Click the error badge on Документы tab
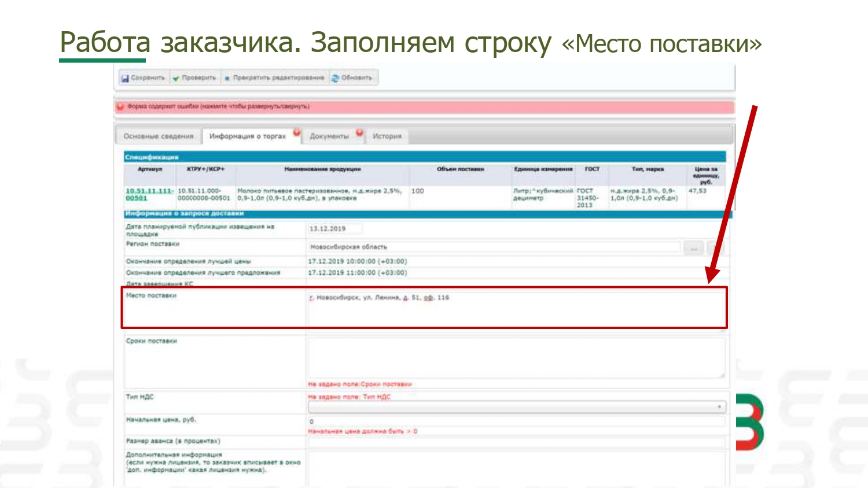Image resolution: width=868 pixels, height=488 pixels. click(x=359, y=132)
